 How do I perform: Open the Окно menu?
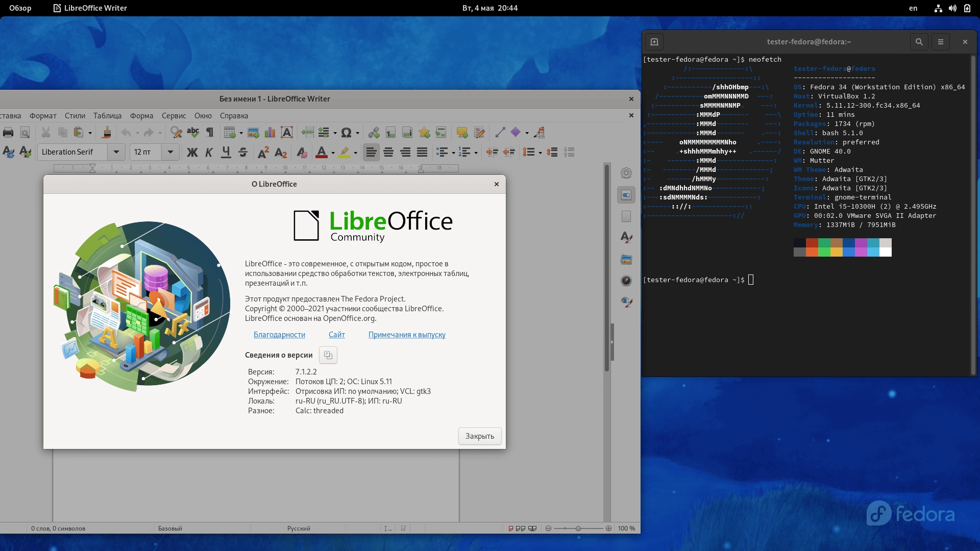[203, 116]
